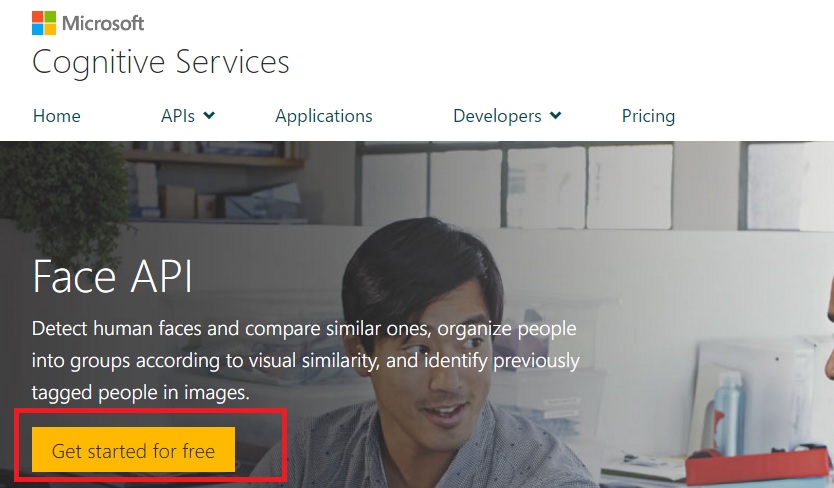The image size is (834, 488).
Task: Open the APIs menu
Action: click(178, 116)
